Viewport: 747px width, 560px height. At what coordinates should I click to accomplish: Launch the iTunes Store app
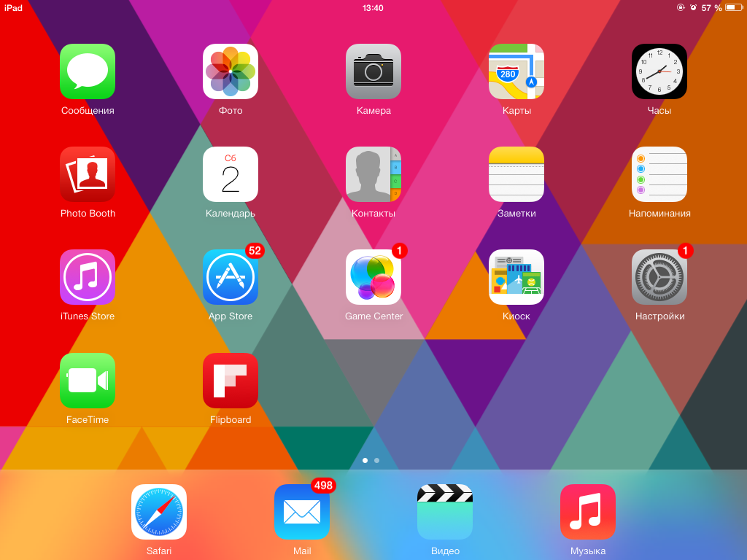[x=88, y=277]
